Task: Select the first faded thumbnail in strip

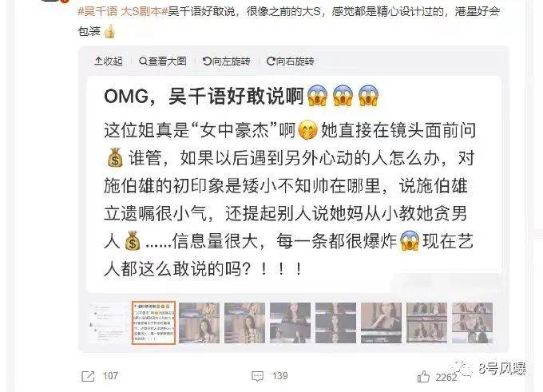Action: tap(108, 323)
